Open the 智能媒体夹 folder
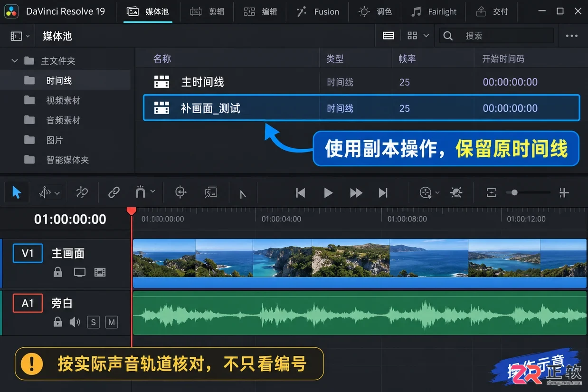Image resolution: width=588 pixels, height=392 pixels. (x=67, y=160)
